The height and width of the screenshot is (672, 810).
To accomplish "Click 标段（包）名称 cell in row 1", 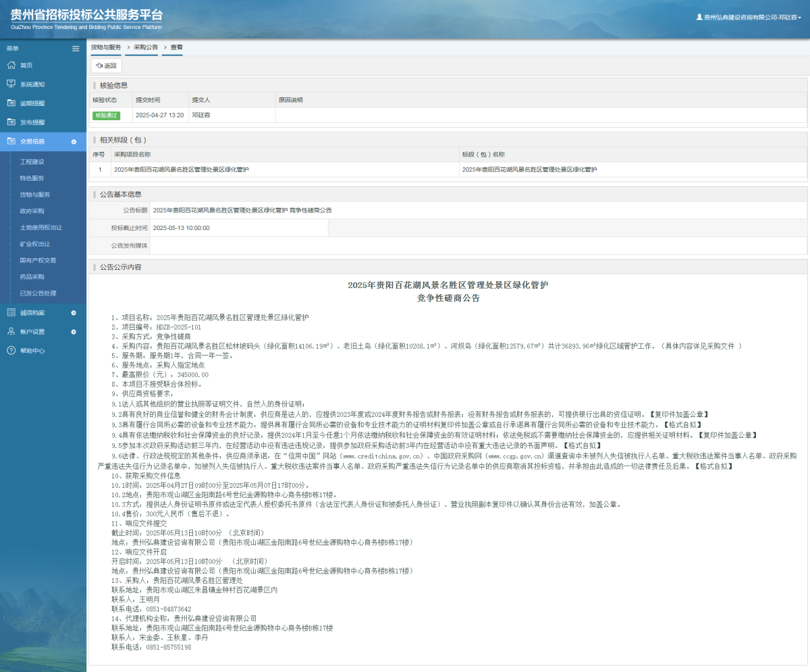I will pyautogui.click(x=633, y=169).
